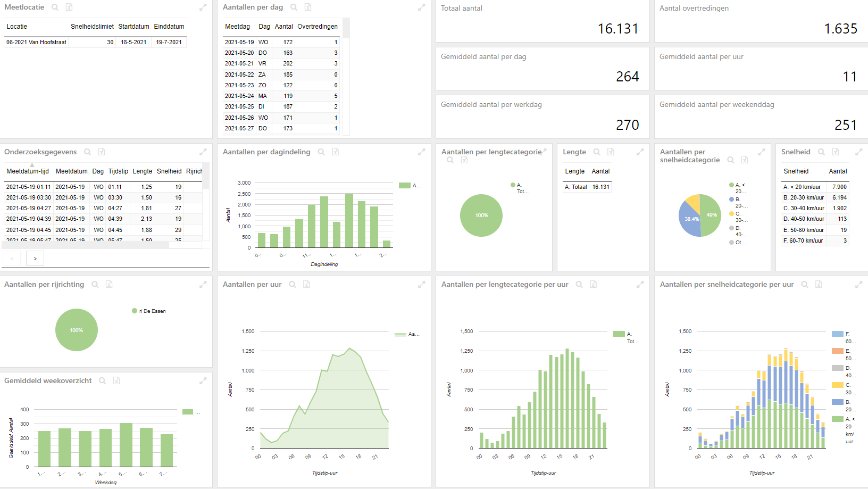Maximize Aantallen per dagindeling chart
This screenshot has width=868, height=489.
pyautogui.click(x=422, y=152)
